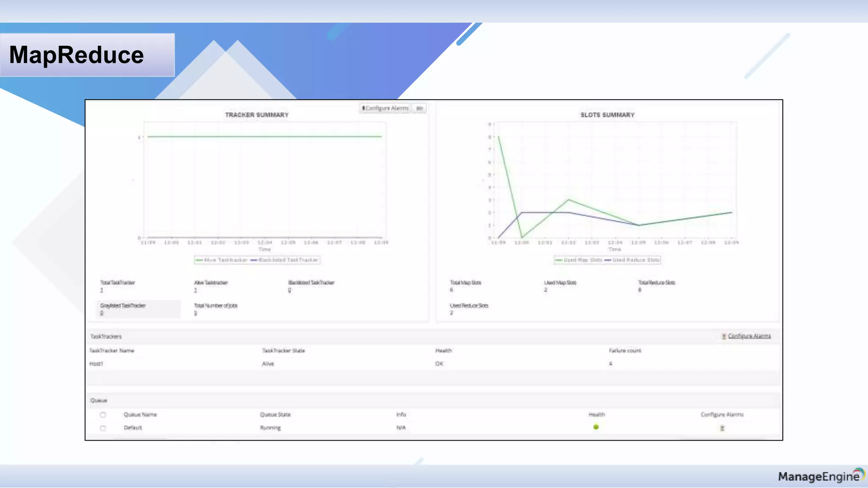
Task: Toggle Alive TaskTracker legend entry
Action: click(x=221, y=260)
